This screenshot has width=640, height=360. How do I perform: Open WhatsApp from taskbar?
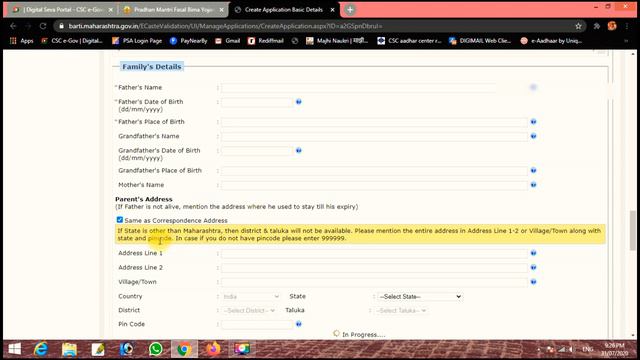point(156,349)
